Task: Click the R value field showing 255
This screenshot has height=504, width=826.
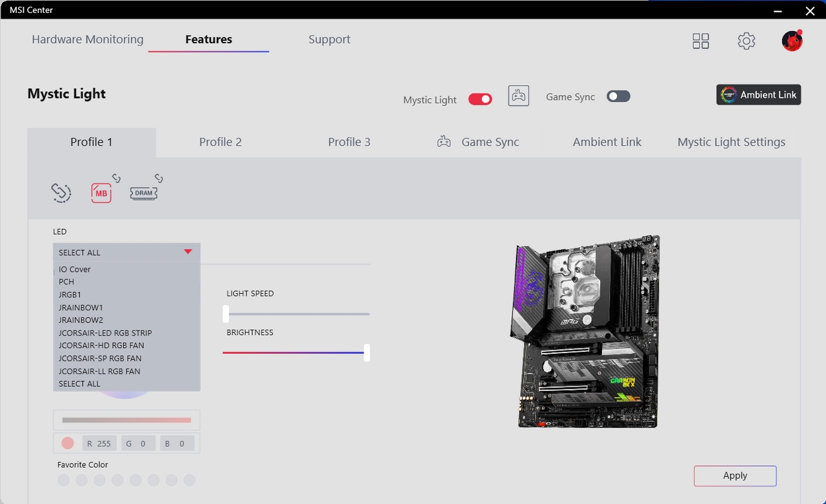Action: coord(99,443)
